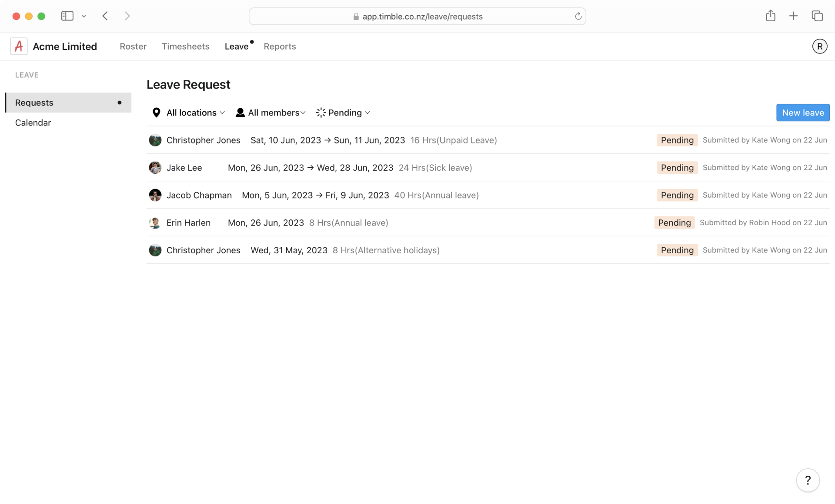
Task: Click the status spinner icon beside Pending filter
Action: pos(321,113)
